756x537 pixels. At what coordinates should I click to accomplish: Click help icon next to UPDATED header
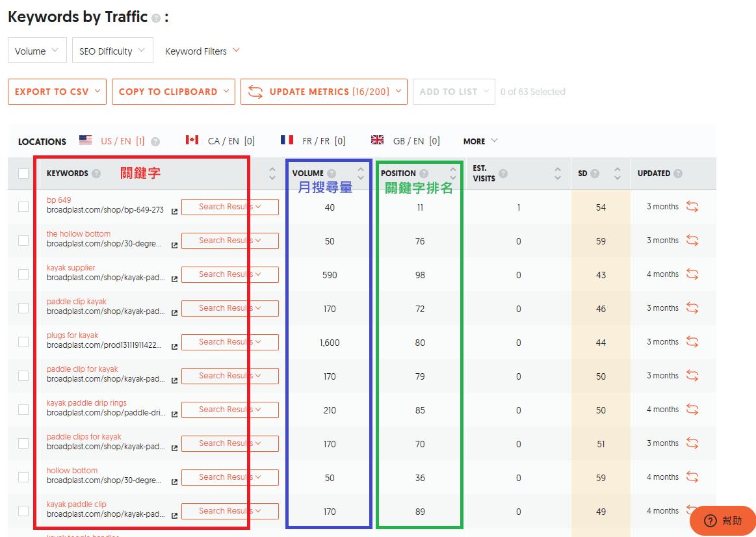tap(678, 174)
